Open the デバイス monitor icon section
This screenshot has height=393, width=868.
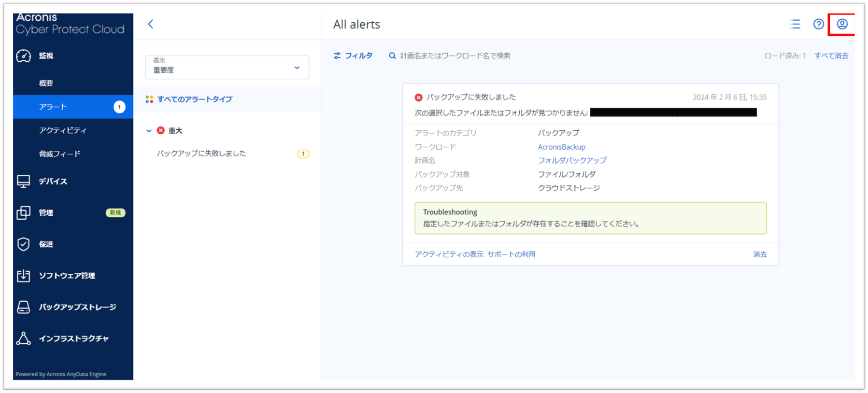click(x=23, y=182)
